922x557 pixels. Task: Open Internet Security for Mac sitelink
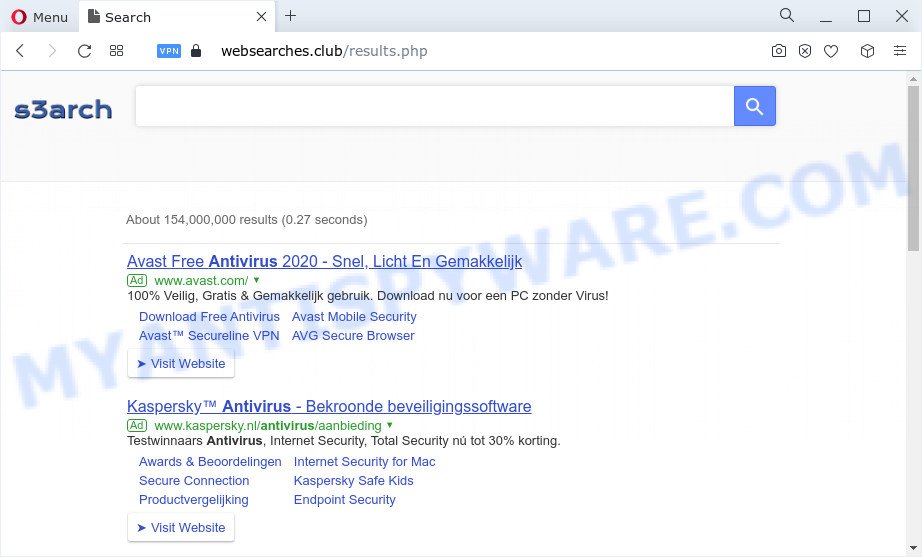tap(365, 462)
